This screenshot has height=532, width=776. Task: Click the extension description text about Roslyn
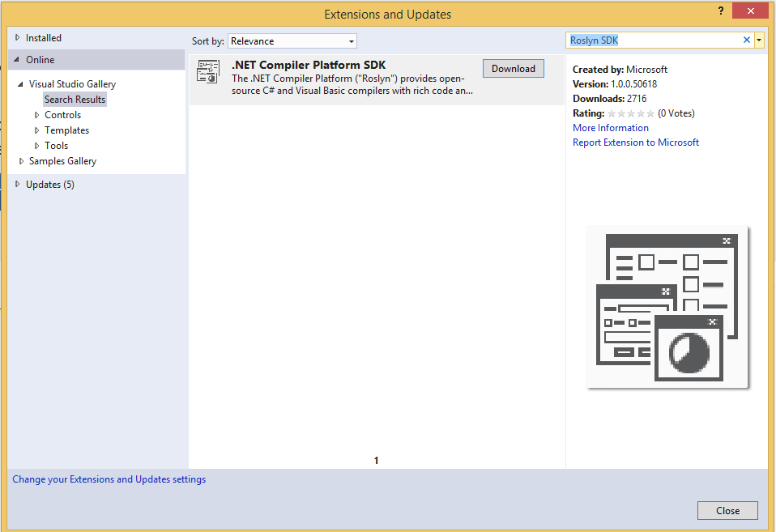coord(352,85)
